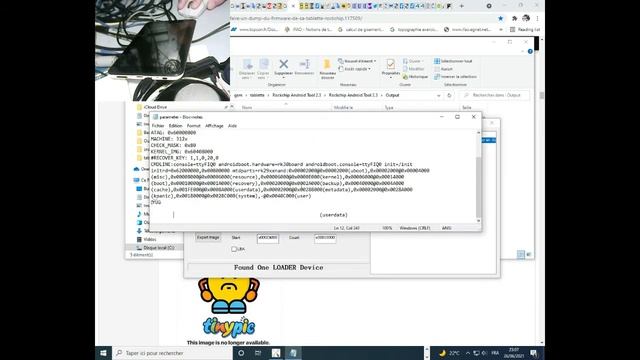Open the Explorer address bar history dropdown
640x360 pixels.
(438, 96)
